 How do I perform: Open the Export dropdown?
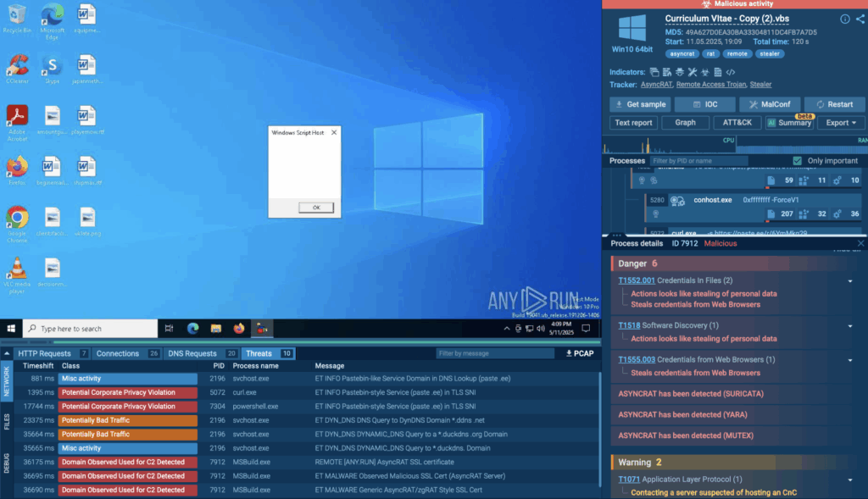(x=840, y=123)
